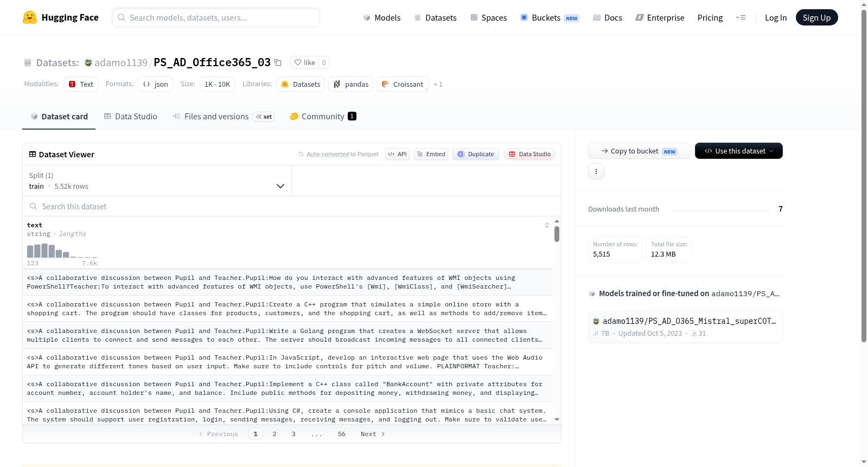Switch to the Files and versions tab
Screen dimensions: 868x467
224,116
